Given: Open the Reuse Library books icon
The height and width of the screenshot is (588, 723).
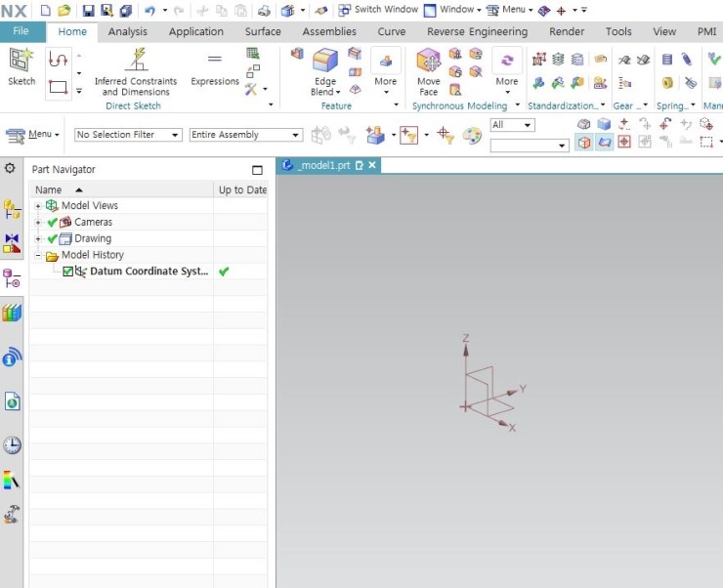Looking at the screenshot, I should [12, 313].
